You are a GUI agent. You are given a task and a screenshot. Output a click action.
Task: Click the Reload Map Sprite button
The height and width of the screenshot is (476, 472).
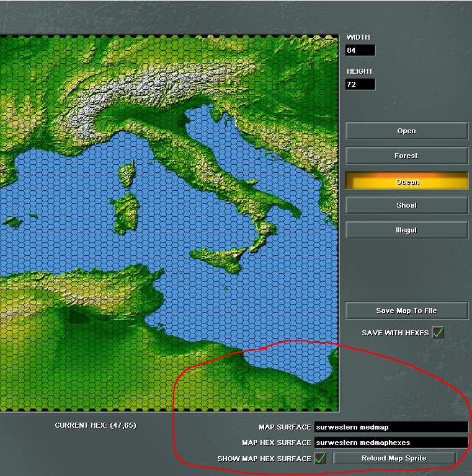[394, 458]
